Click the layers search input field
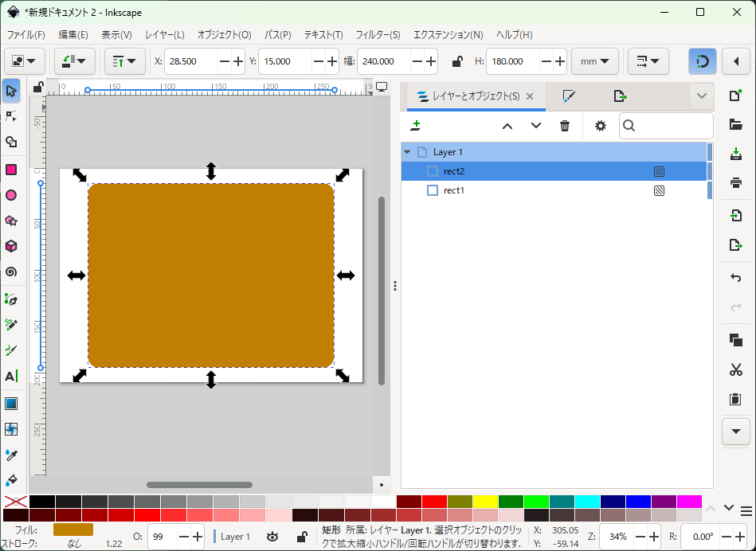The image size is (756, 551). point(666,126)
